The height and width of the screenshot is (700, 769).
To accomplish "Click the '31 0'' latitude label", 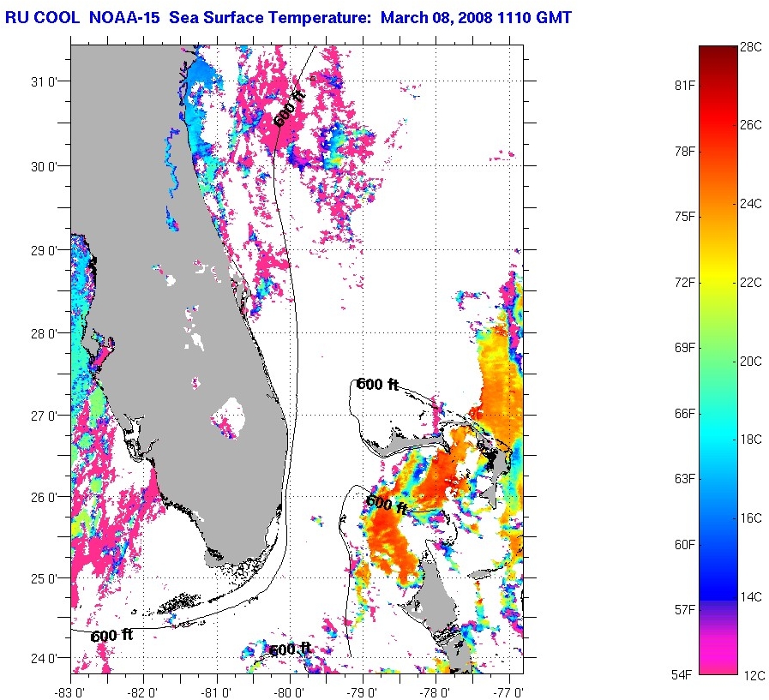I will coord(43,81).
